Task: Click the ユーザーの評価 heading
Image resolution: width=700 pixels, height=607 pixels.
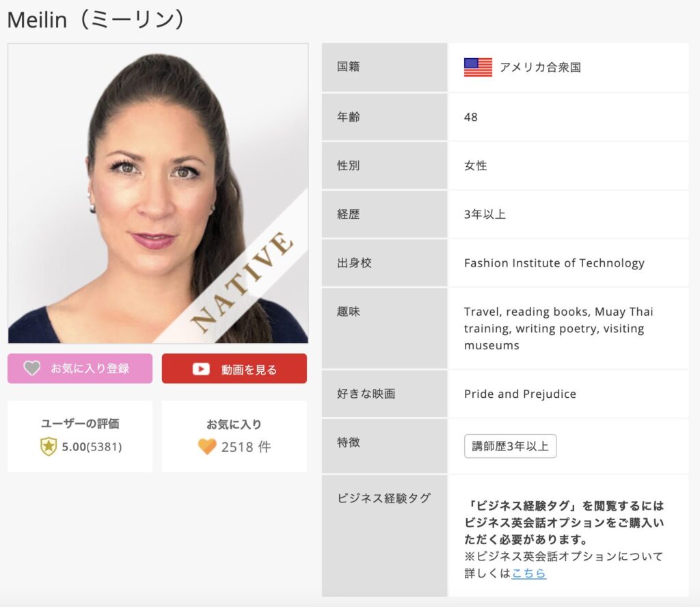Action: (80, 424)
